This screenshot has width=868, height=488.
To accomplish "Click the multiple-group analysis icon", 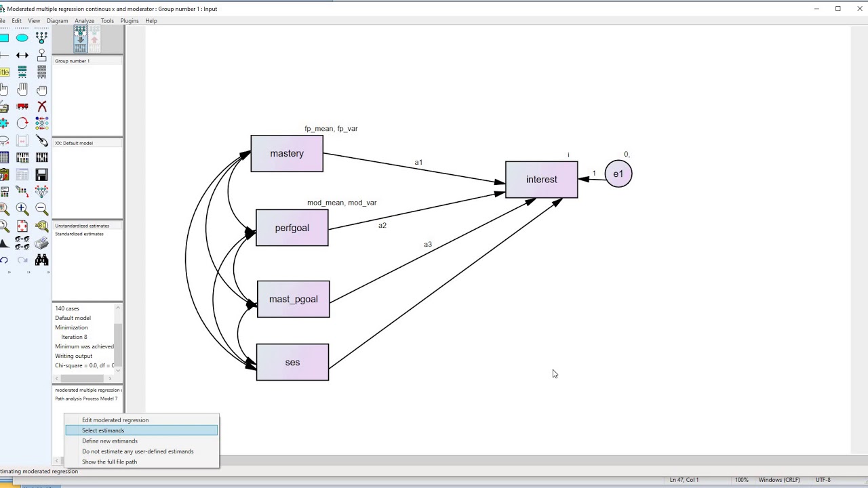I will (22, 243).
